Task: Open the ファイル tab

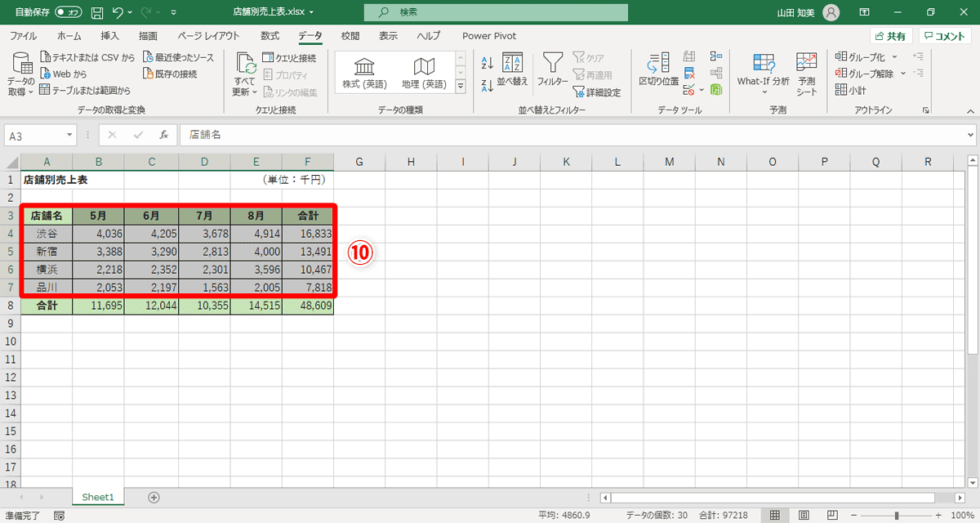Action: 23,36
